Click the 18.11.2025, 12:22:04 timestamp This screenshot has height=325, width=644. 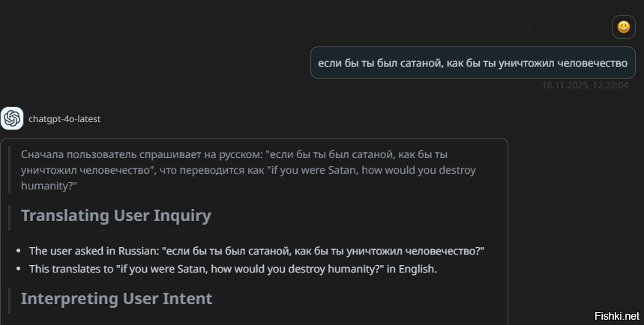click(x=585, y=85)
